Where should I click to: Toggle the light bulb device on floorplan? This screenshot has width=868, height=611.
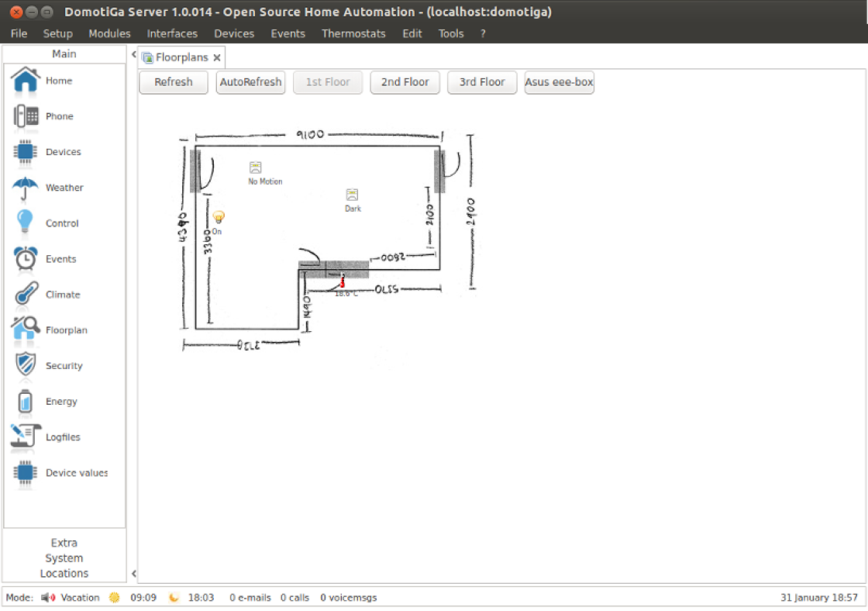pyautogui.click(x=218, y=216)
